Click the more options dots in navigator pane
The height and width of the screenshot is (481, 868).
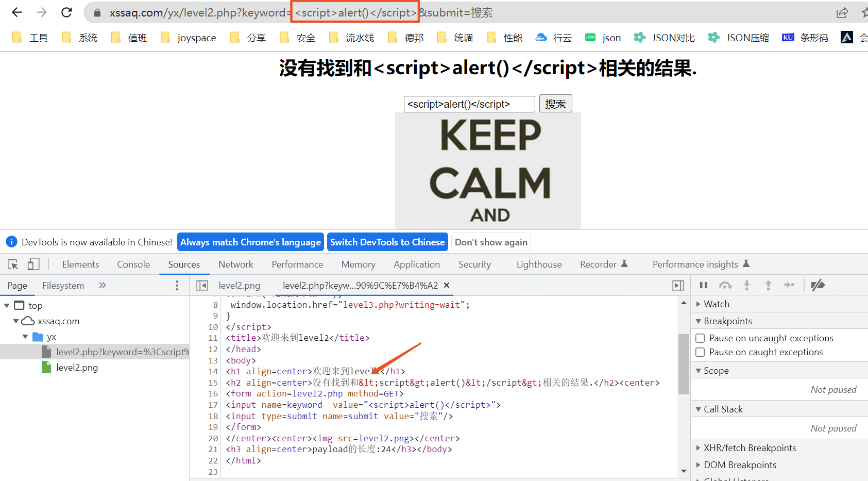177,286
